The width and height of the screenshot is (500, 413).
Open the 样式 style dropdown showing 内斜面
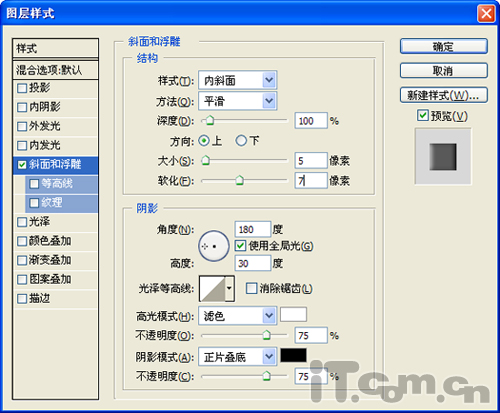[x=238, y=80]
